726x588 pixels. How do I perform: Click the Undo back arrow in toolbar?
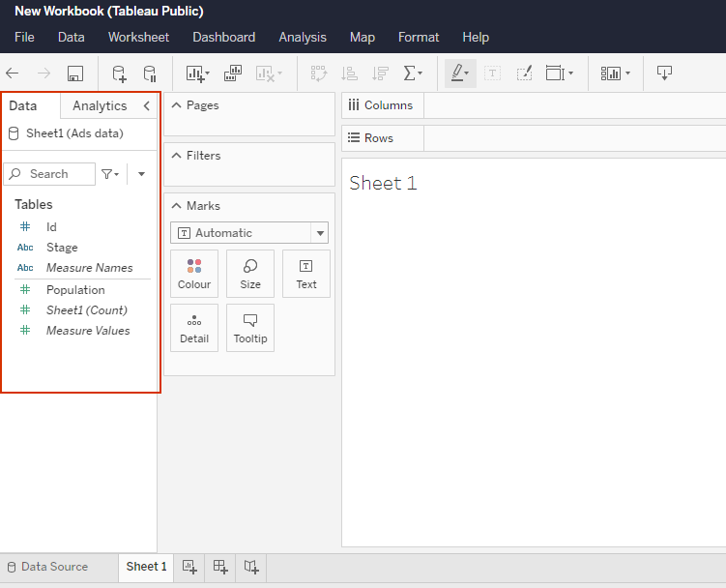(12, 73)
